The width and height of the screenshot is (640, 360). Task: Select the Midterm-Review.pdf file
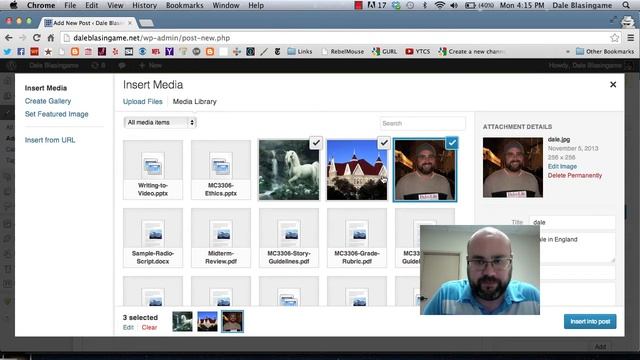[x=221, y=238]
